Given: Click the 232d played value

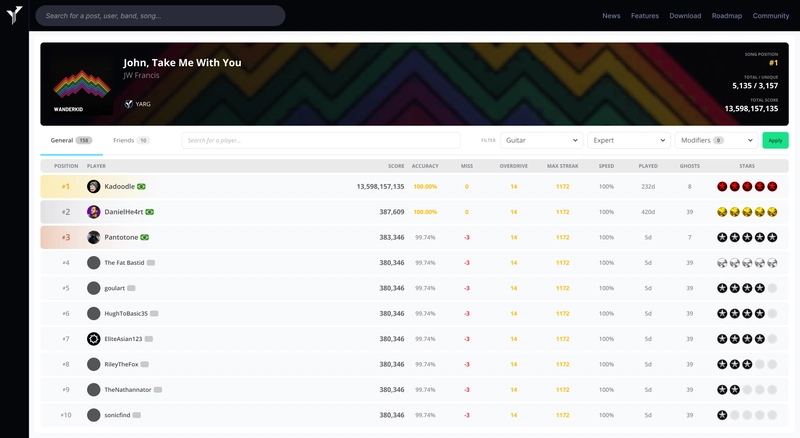Looking at the screenshot, I should pyautogui.click(x=648, y=186).
